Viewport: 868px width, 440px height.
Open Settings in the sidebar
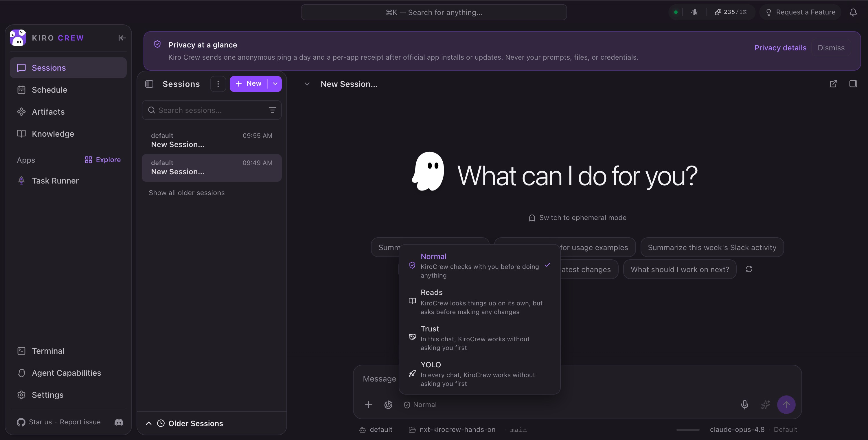coord(68,395)
